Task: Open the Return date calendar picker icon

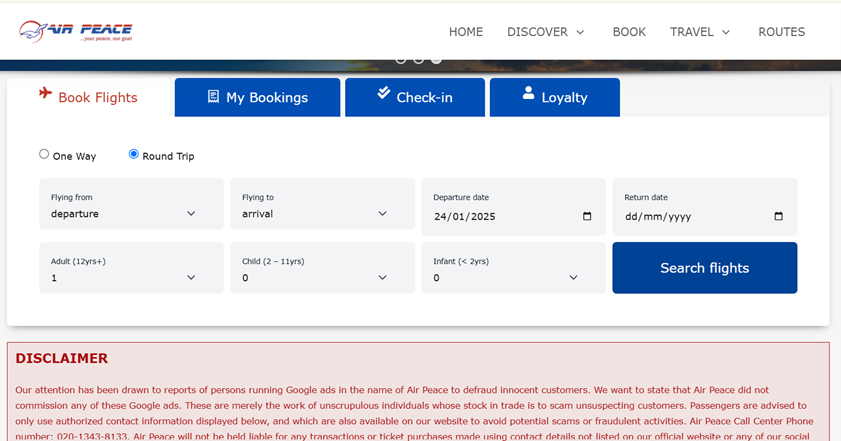Action: coord(778,216)
